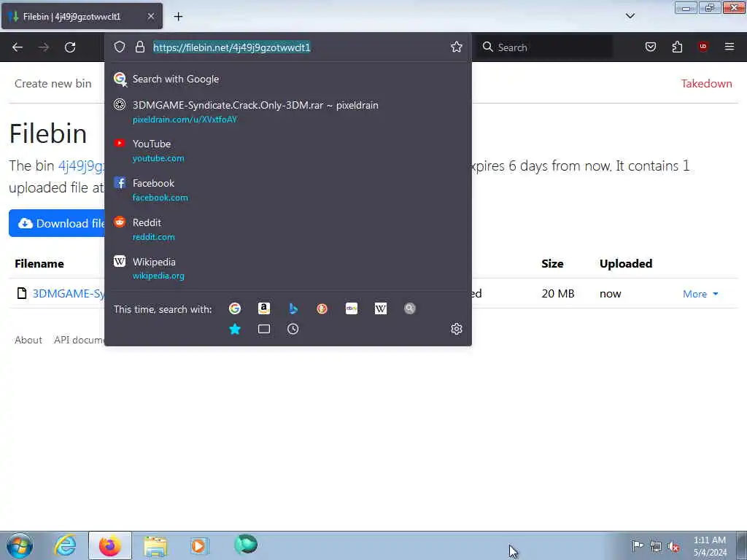
Task: Open Windows Media Player from taskbar
Action: point(199,545)
